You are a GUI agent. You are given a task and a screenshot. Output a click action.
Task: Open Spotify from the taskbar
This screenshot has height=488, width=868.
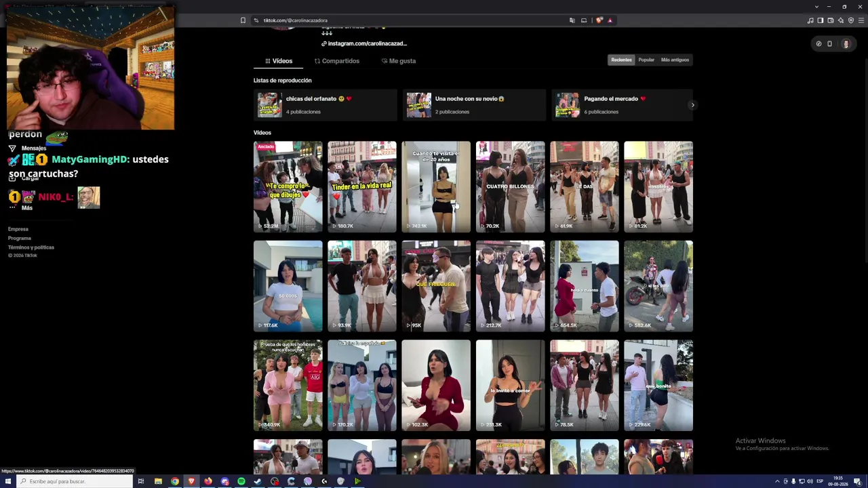(x=241, y=481)
